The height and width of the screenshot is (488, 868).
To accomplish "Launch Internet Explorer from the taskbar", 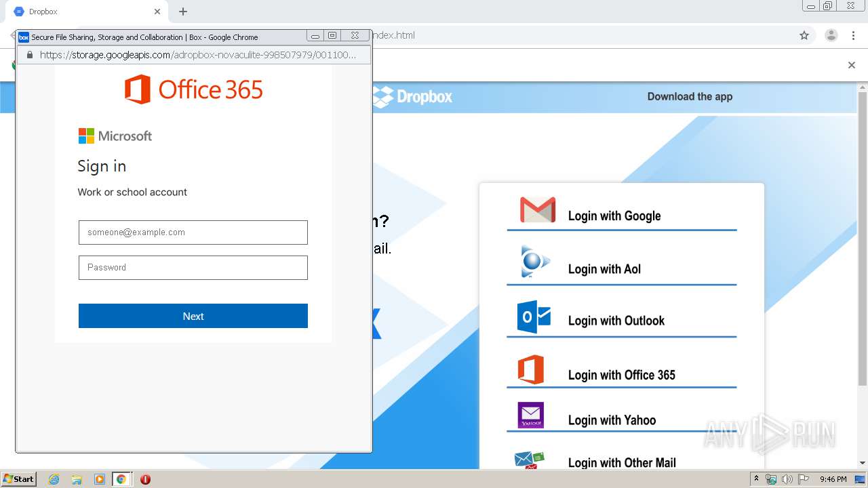I will tap(54, 479).
